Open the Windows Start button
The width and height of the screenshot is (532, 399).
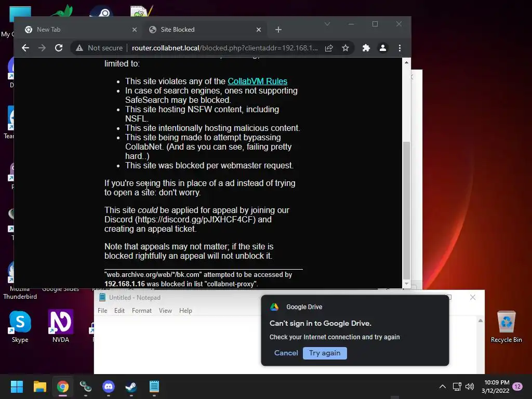(x=17, y=387)
